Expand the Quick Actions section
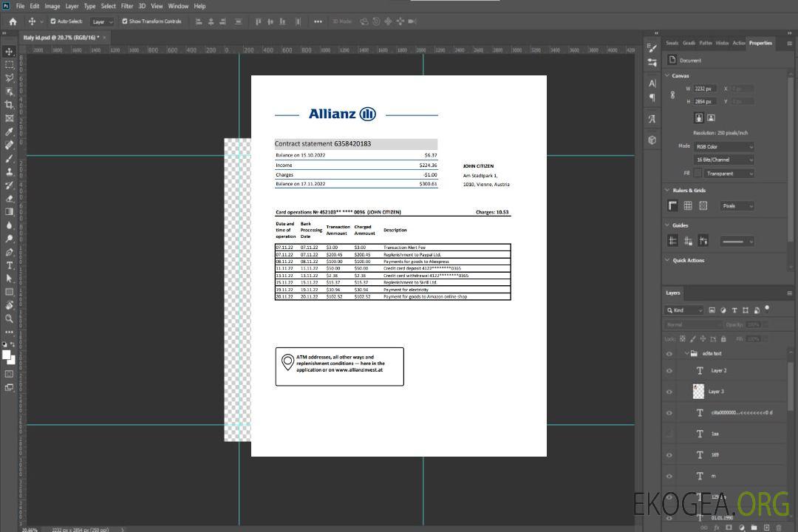Viewport: 798px width, 532px height. [667, 260]
